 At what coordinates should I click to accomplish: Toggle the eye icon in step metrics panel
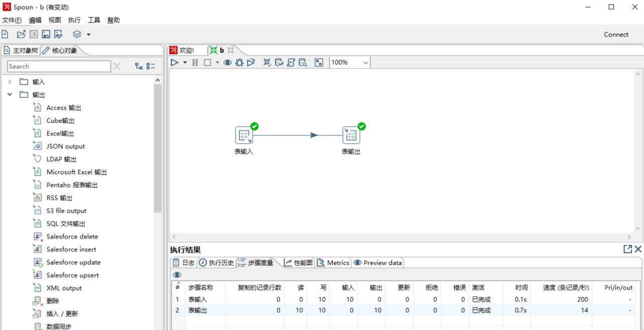tap(177, 275)
